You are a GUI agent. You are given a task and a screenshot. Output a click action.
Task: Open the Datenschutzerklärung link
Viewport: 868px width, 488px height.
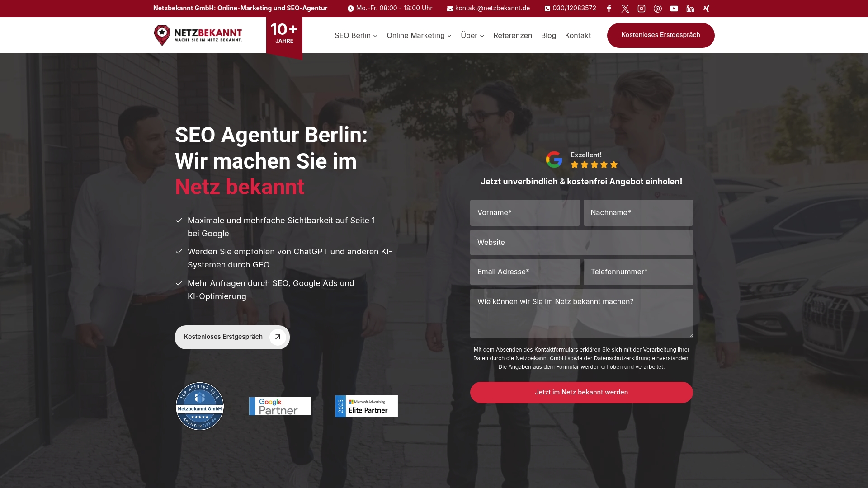tap(622, 358)
